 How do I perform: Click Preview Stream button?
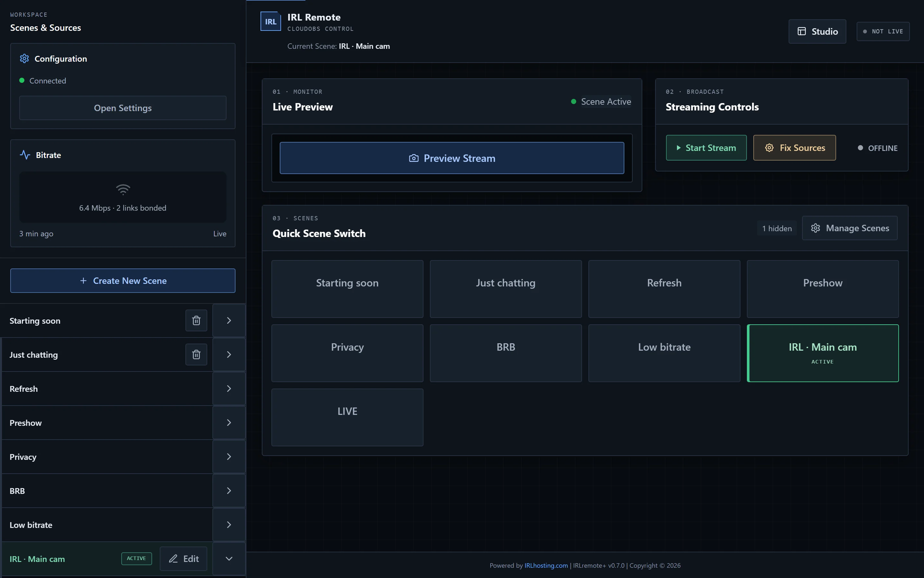pos(452,158)
